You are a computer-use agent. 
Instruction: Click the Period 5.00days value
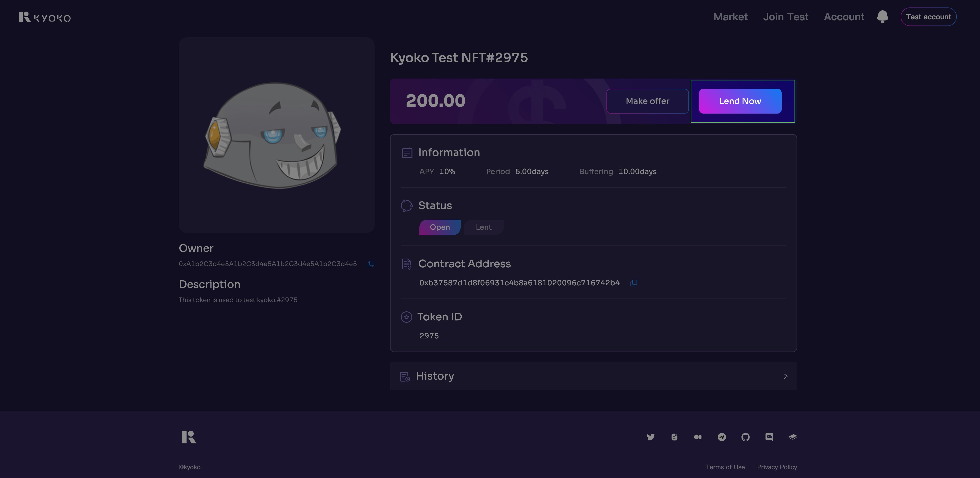click(532, 172)
